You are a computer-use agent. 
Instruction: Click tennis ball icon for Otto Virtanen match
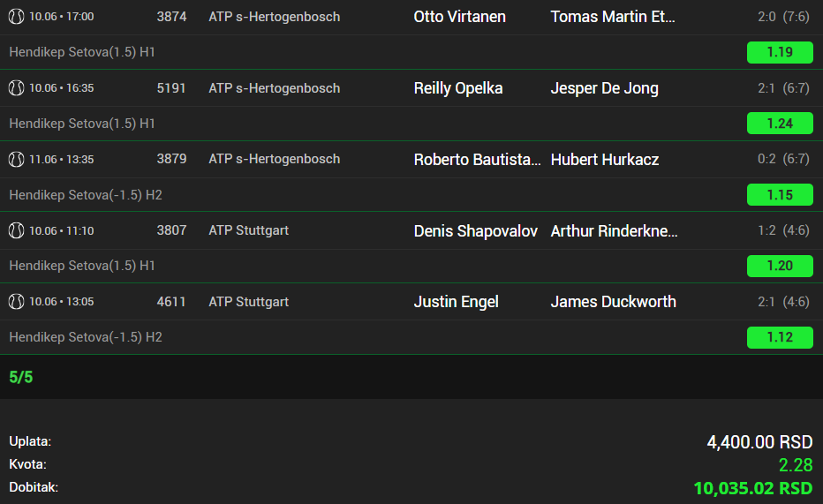(x=16, y=17)
